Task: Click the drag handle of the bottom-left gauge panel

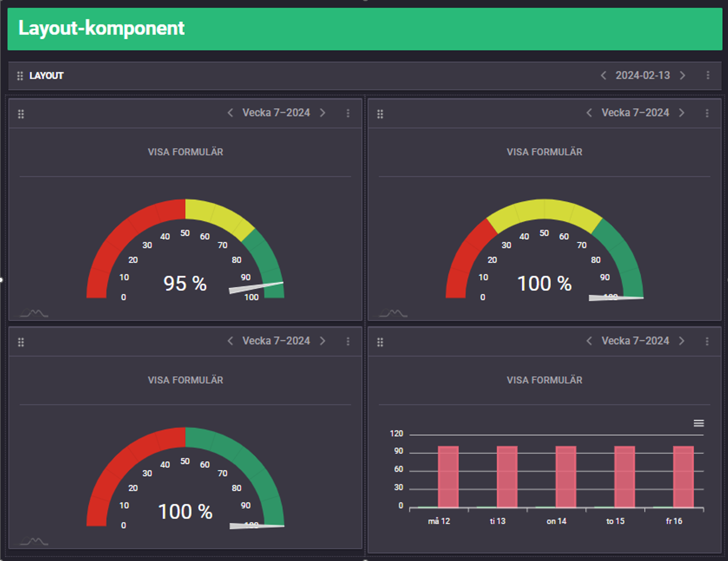Action: pos(21,342)
